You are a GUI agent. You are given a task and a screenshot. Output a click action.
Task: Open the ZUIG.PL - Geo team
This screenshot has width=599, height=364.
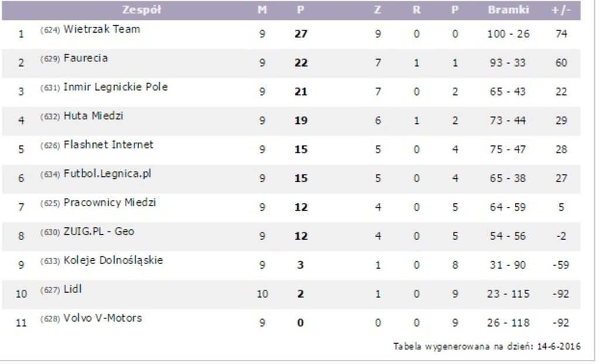(98, 231)
